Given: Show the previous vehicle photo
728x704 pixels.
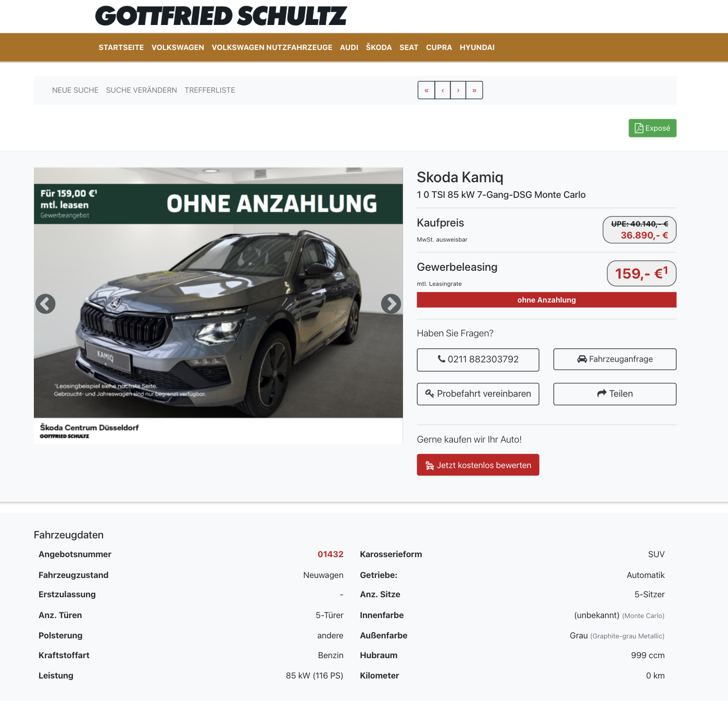Looking at the screenshot, I should click(x=45, y=304).
